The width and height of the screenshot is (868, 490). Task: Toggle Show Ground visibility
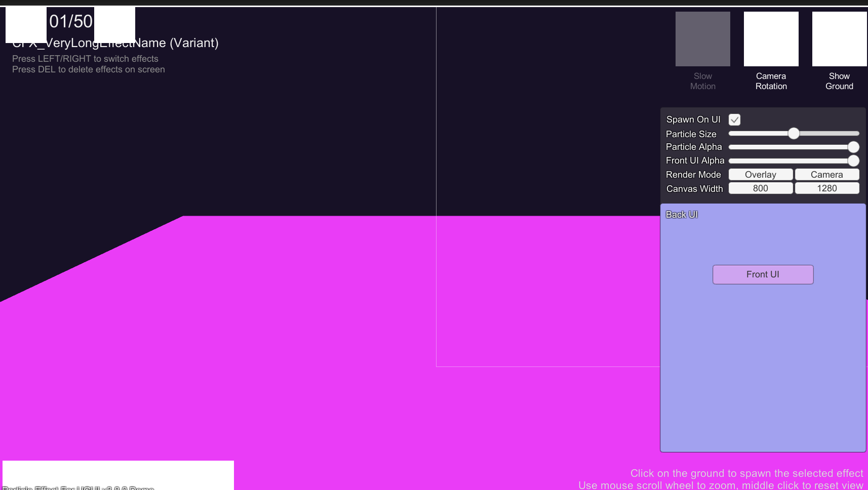point(839,38)
